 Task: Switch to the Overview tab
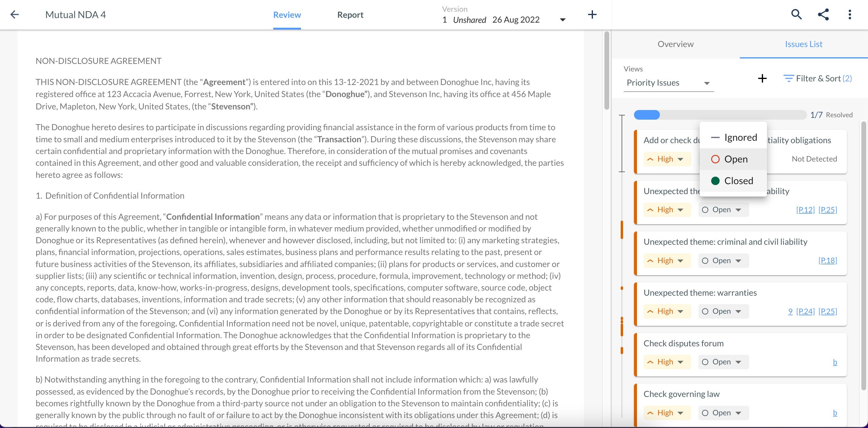[x=675, y=44]
